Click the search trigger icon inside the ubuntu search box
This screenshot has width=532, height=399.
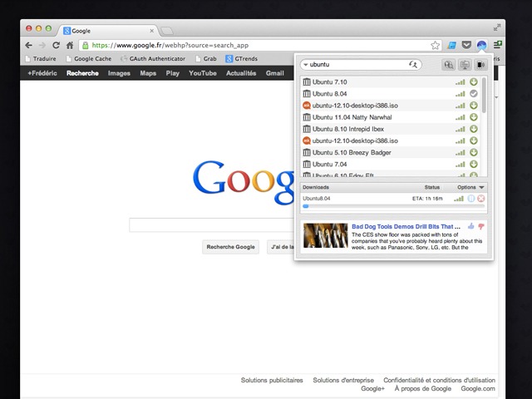point(412,65)
